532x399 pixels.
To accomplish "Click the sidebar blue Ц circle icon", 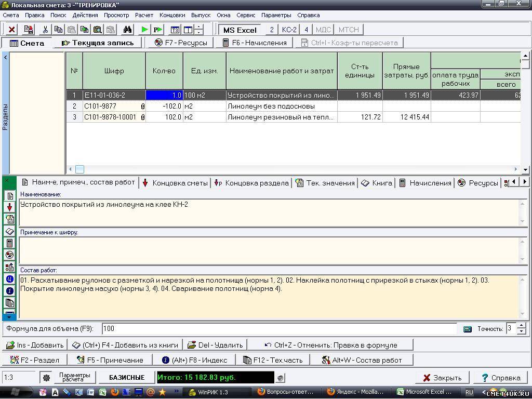I will pyautogui.click(x=10, y=279).
